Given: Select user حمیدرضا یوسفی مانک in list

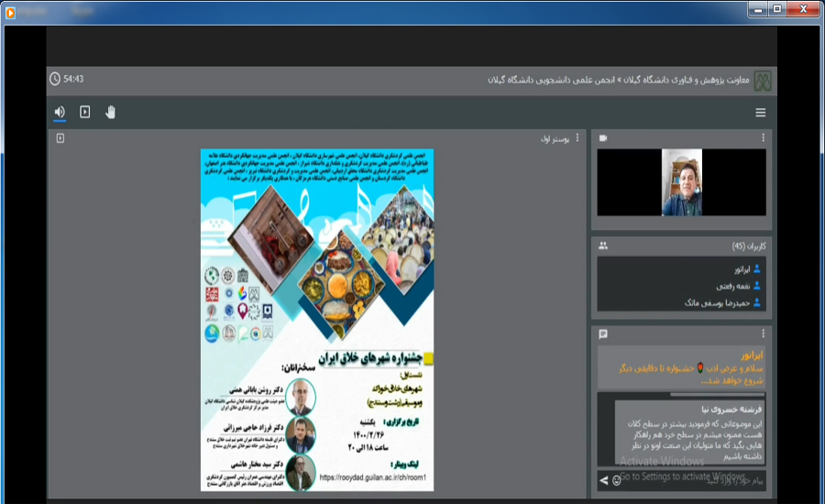Looking at the screenshot, I should [x=715, y=302].
